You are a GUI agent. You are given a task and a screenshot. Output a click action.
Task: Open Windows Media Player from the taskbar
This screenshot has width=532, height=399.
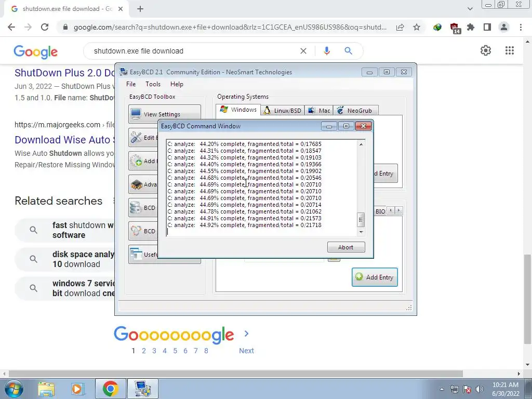click(x=77, y=389)
